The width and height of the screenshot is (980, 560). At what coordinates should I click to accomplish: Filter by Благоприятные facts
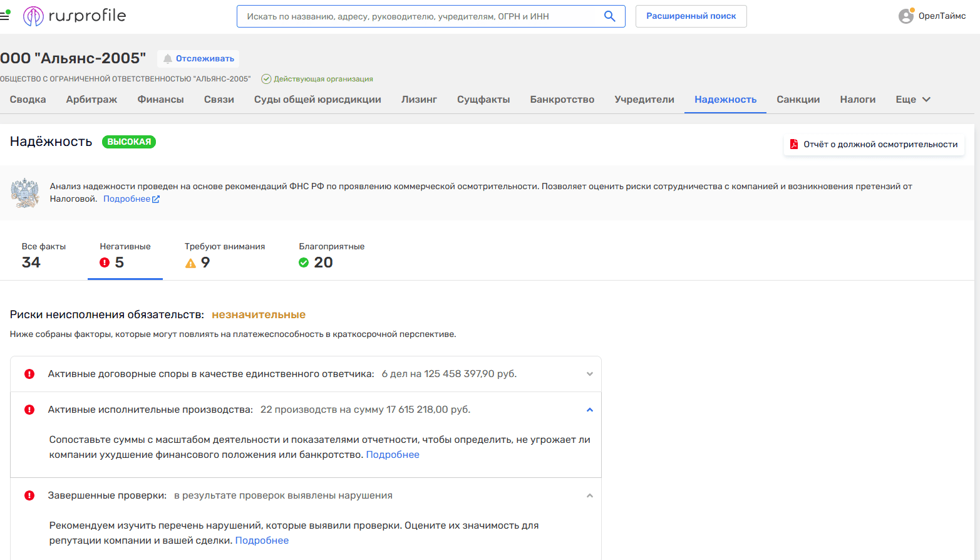331,256
